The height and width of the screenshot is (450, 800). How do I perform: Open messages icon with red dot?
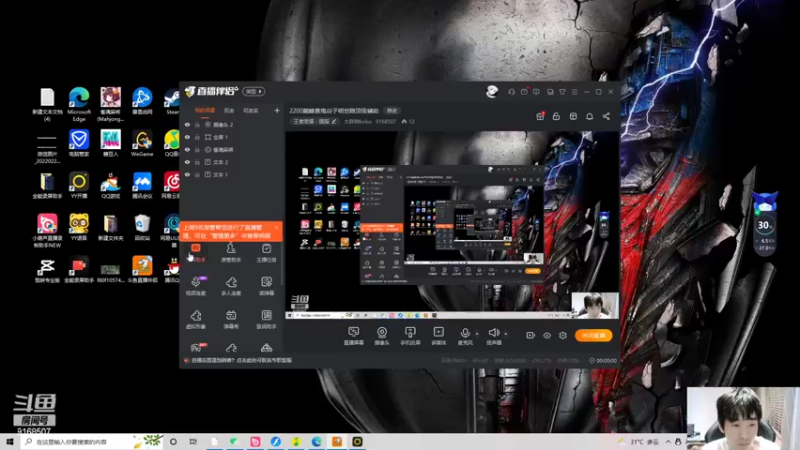click(524, 92)
